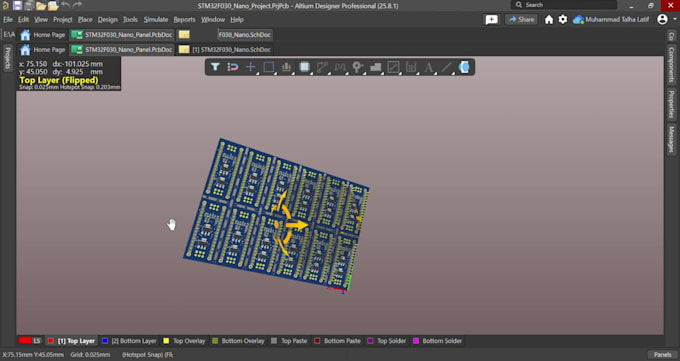Open the user account avatar icon
This screenshot has width=680, height=361.
[x=662, y=19]
